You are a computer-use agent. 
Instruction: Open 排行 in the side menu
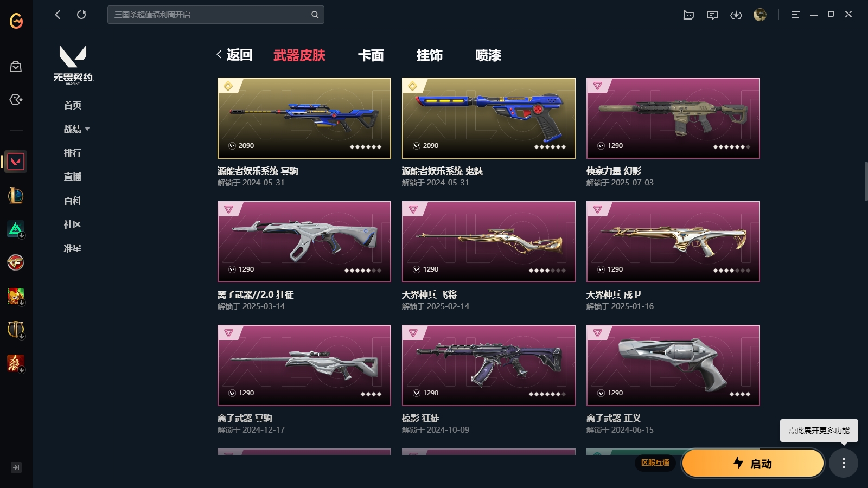pyautogui.click(x=73, y=153)
